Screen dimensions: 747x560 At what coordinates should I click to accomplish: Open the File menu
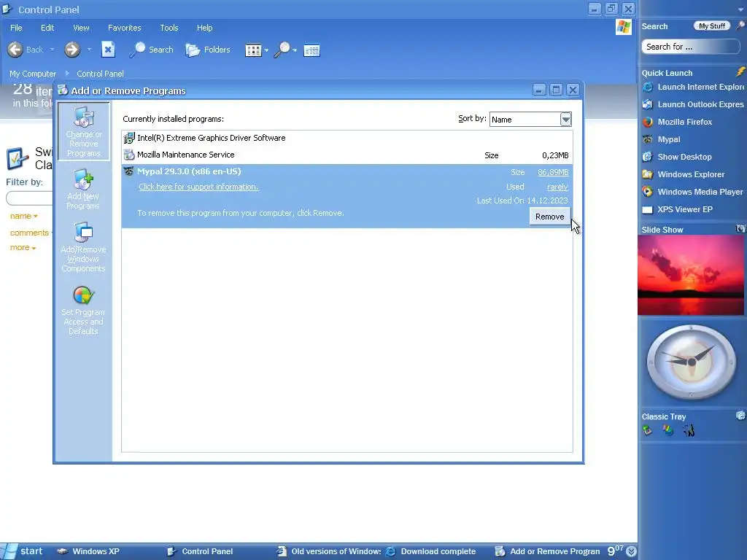[x=16, y=28]
